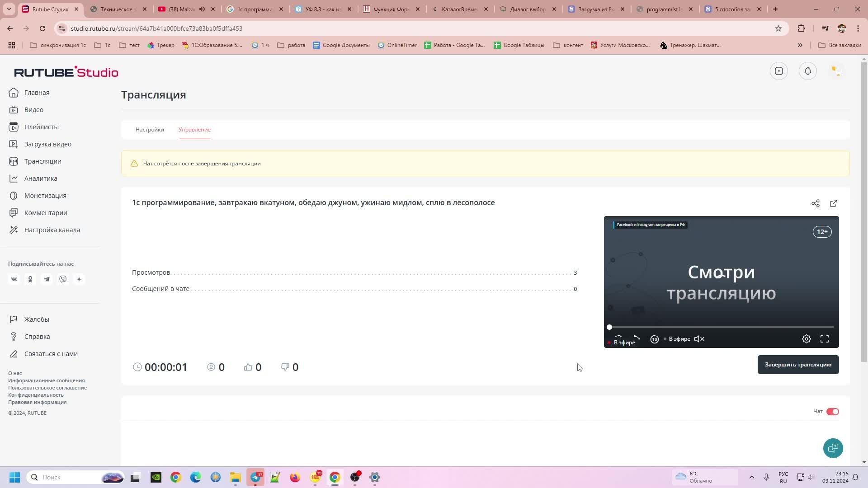868x488 pixels.
Task: Expand the system tray hidden icons arrow
Action: coord(751,477)
